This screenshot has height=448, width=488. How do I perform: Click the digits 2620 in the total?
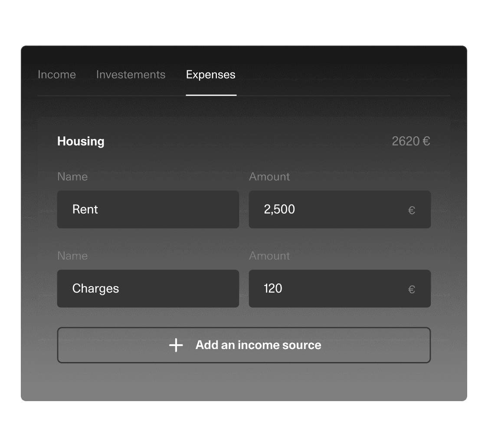point(406,141)
